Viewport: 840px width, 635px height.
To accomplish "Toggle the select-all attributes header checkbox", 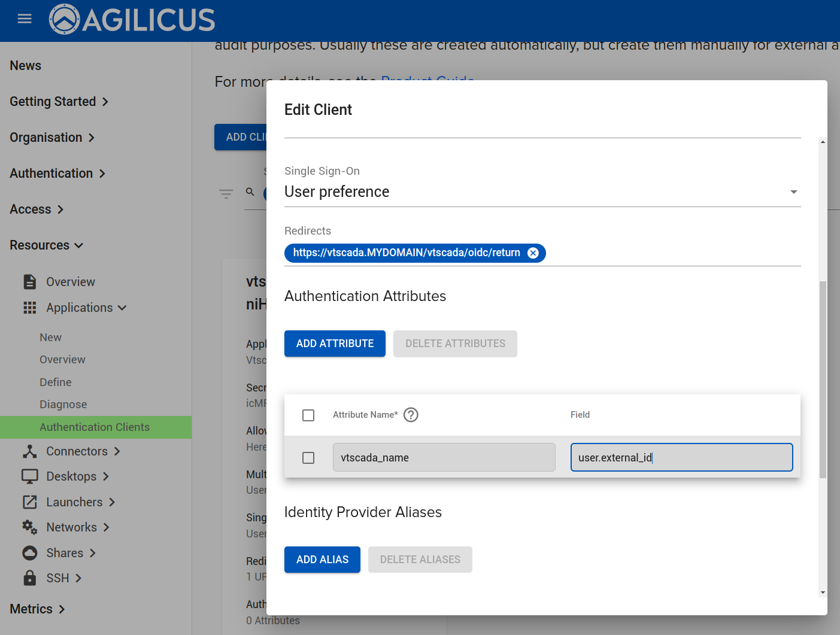I will tap(308, 415).
